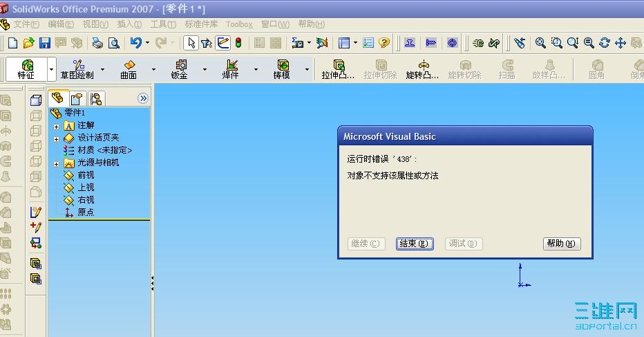This screenshot has height=337, width=644.
Task: Open the 草图绘制 sketch toolbar button
Action: pos(77,69)
